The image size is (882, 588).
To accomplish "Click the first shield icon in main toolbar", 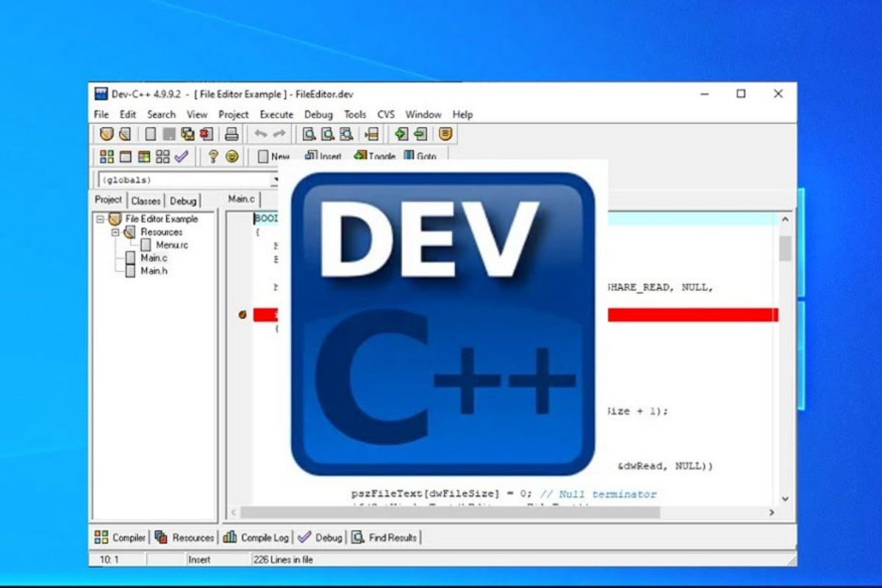I will tap(107, 134).
